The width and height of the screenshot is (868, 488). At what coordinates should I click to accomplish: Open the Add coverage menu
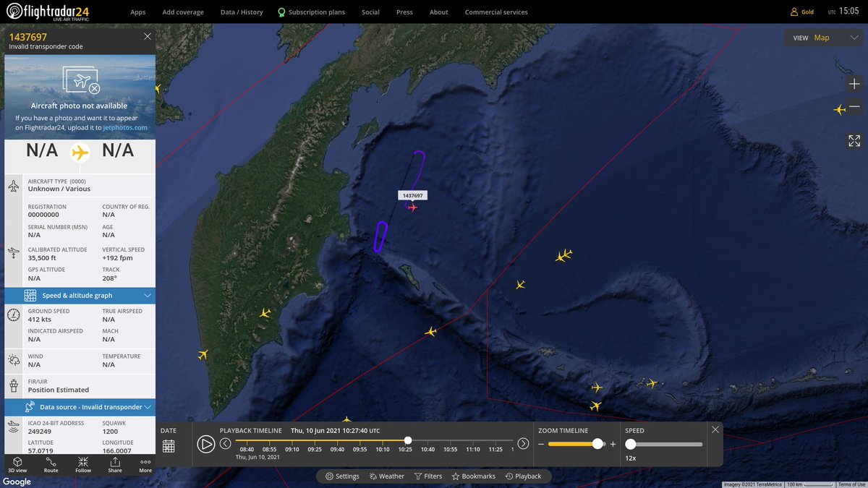point(183,12)
